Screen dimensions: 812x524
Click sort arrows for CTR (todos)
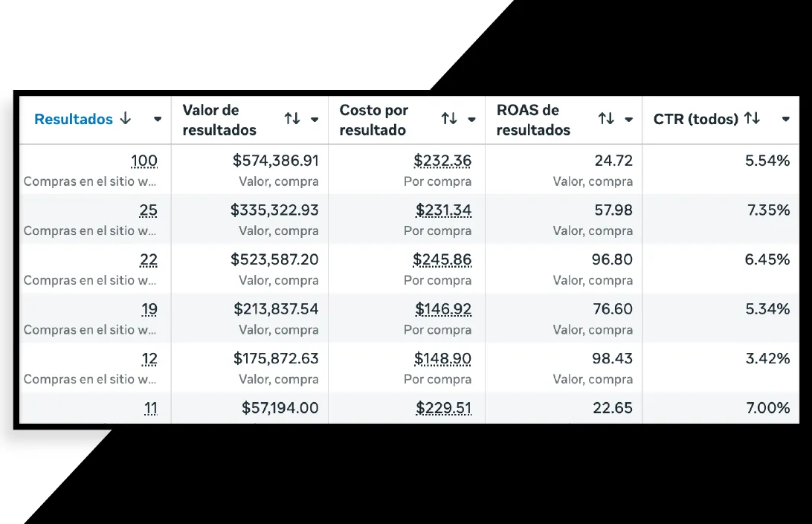pyautogui.click(x=752, y=119)
